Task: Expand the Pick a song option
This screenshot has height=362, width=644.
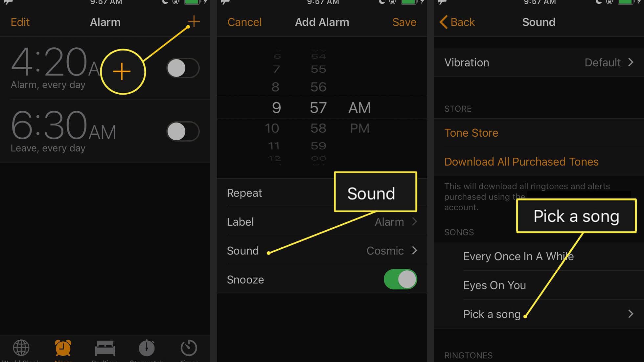Action: (632, 313)
